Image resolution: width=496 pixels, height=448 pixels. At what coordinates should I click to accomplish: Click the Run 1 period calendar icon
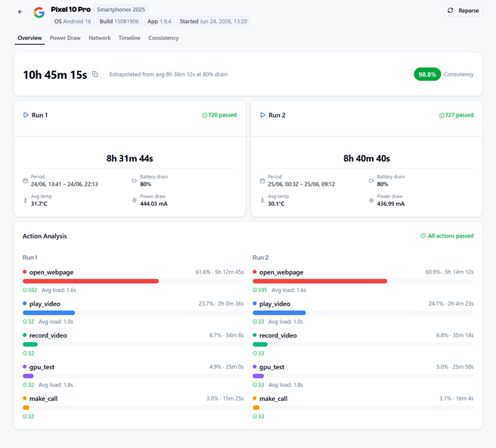coord(25,181)
